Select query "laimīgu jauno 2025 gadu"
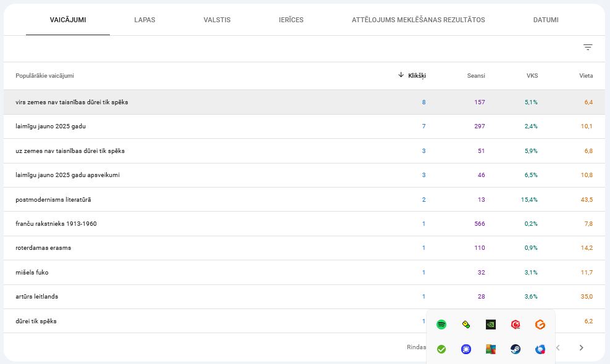The height and width of the screenshot is (364, 610). [x=51, y=126]
